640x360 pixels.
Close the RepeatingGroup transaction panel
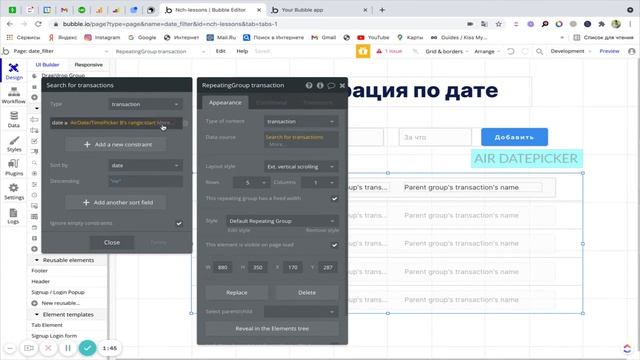342,85
